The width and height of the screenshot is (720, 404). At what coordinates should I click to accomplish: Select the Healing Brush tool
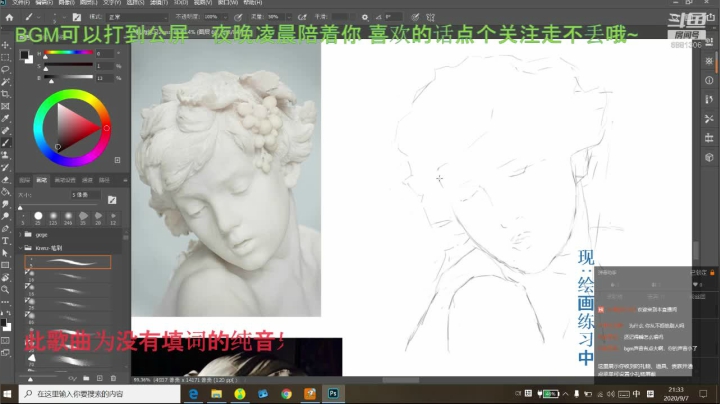point(6,130)
